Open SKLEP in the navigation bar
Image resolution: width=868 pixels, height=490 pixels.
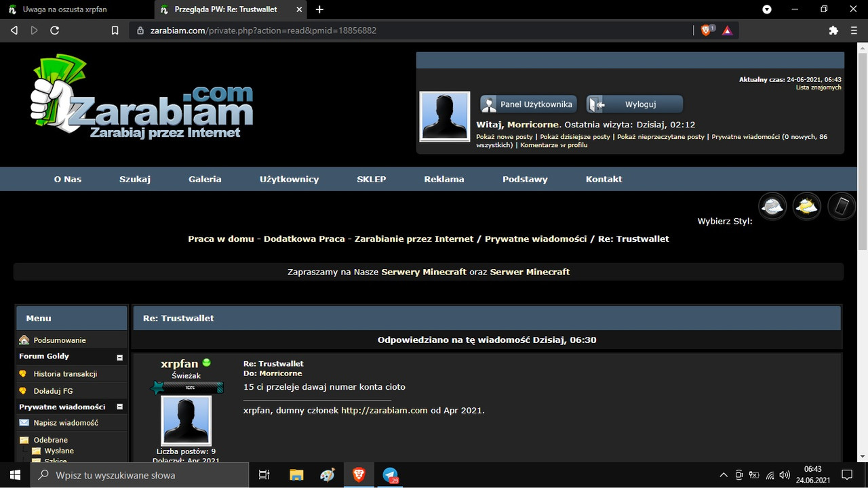click(x=372, y=179)
